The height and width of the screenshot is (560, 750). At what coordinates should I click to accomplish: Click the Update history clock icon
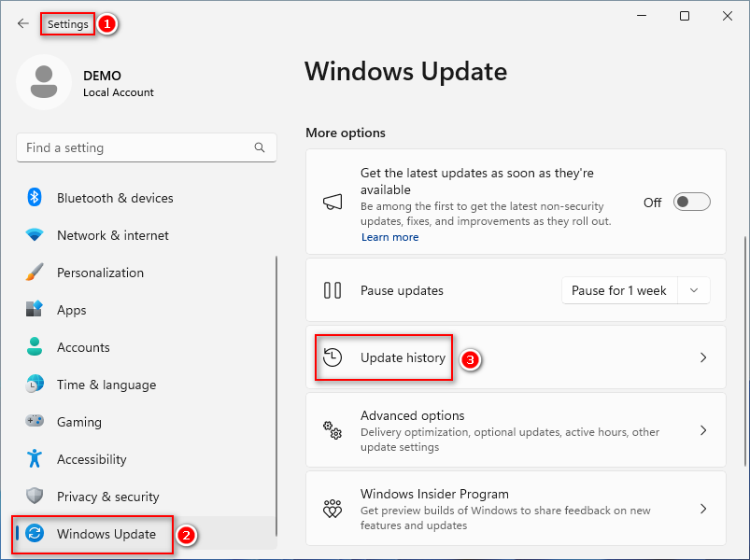(333, 357)
